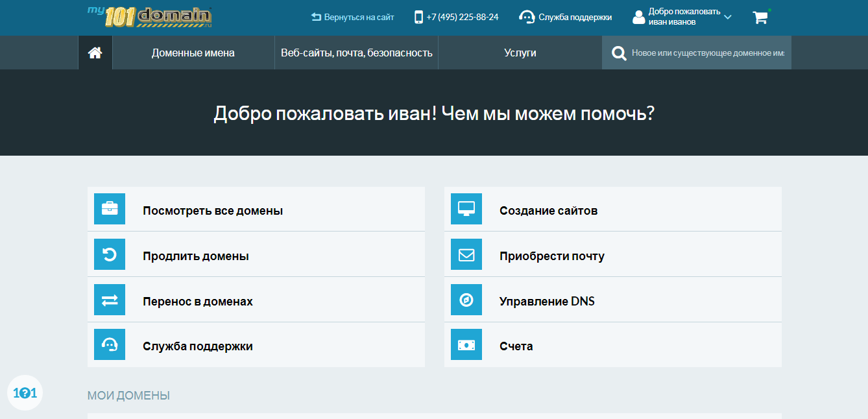
Task: Open Веб-сайты, почта, безопасность menu
Action: coord(357,53)
